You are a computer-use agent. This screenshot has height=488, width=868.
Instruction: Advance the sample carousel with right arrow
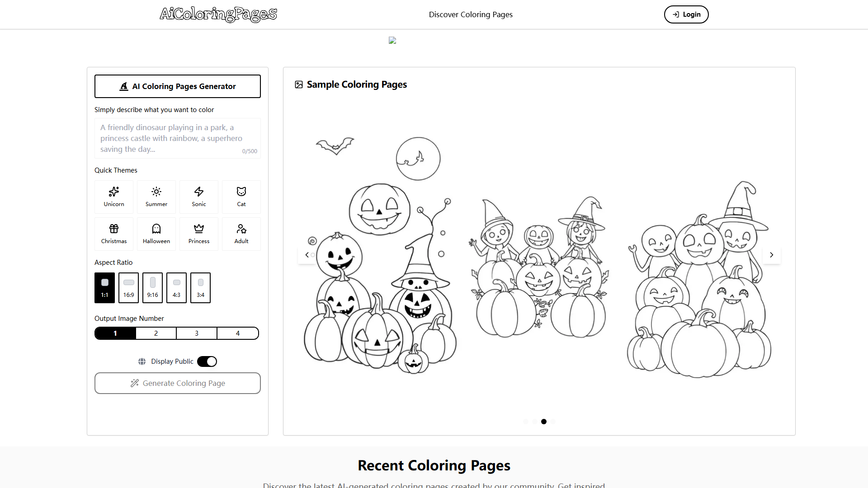click(x=771, y=255)
